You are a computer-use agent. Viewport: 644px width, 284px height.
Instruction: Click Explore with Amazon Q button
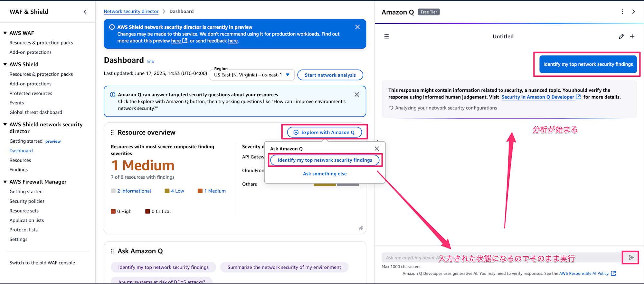click(x=324, y=132)
